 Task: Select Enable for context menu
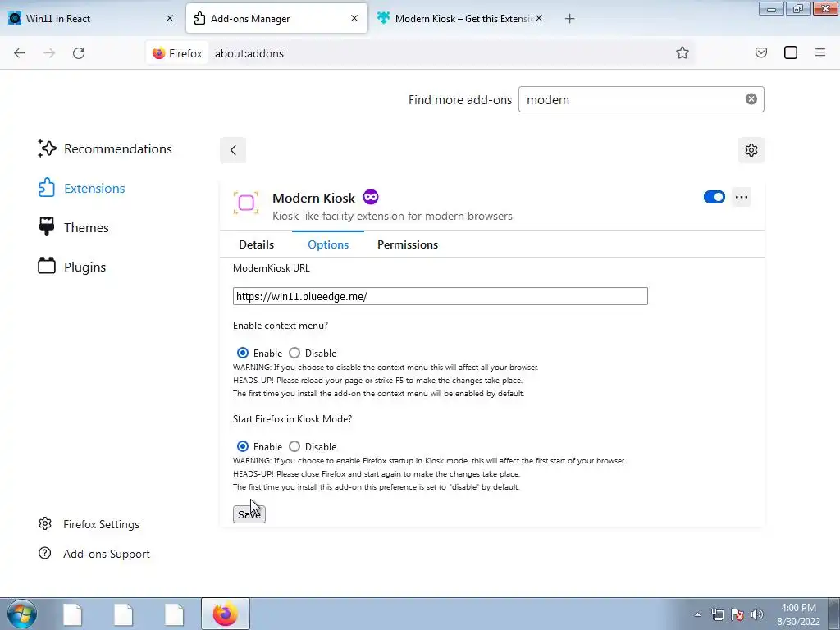[243, 353]
